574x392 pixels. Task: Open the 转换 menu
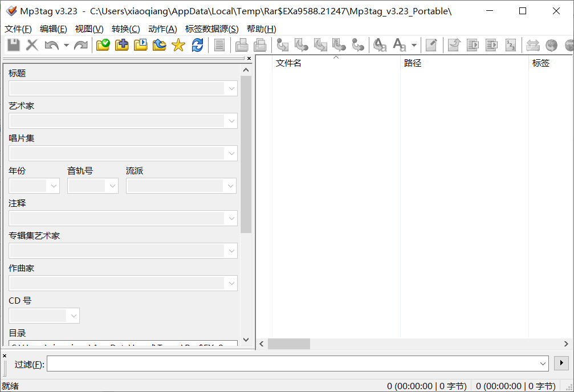(x=125, y=28)
